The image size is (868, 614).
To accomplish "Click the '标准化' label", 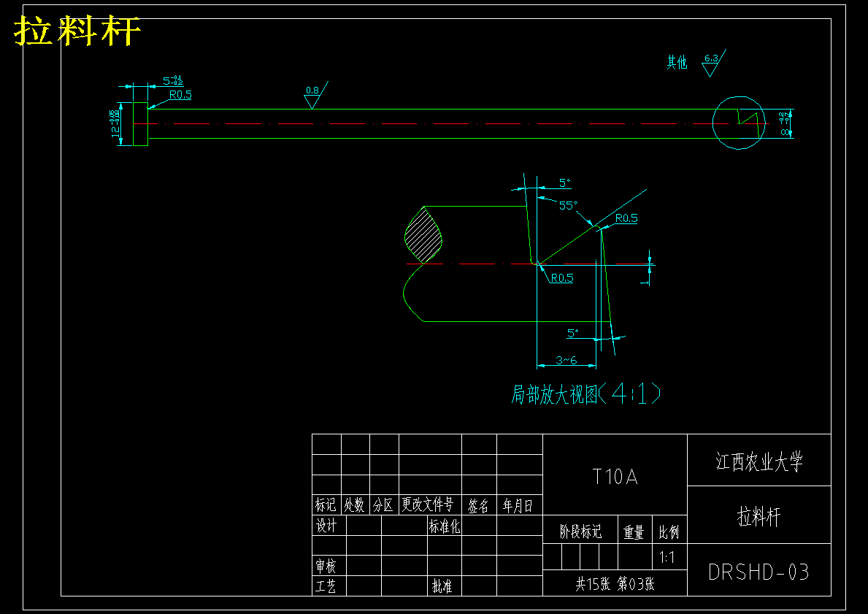I will coord(444,526).
